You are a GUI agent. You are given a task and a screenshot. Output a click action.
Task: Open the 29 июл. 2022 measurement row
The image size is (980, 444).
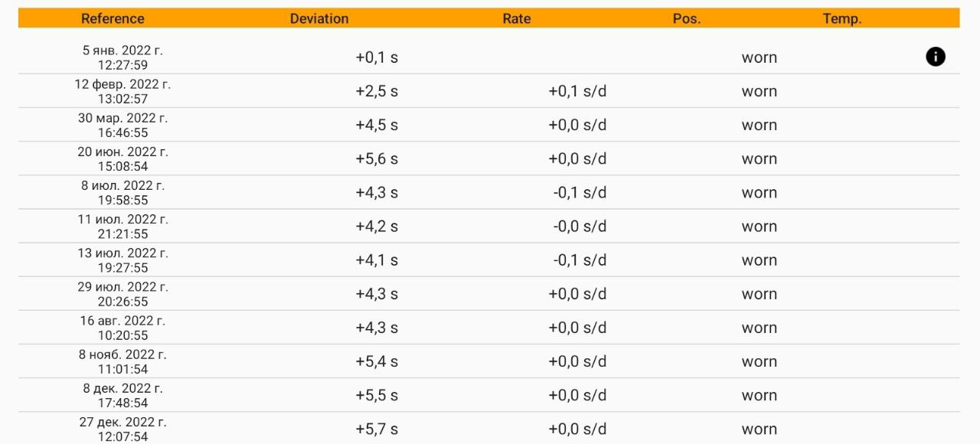(x=122, y=293)
